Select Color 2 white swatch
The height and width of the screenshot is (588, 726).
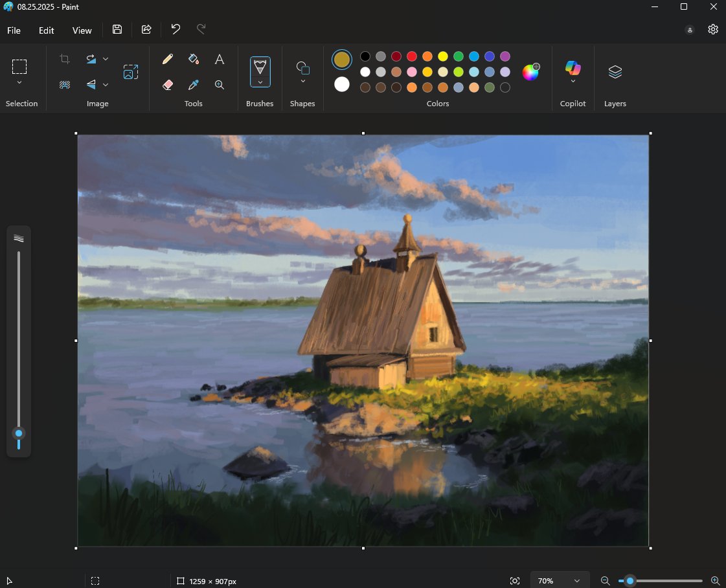click(342, 84)
